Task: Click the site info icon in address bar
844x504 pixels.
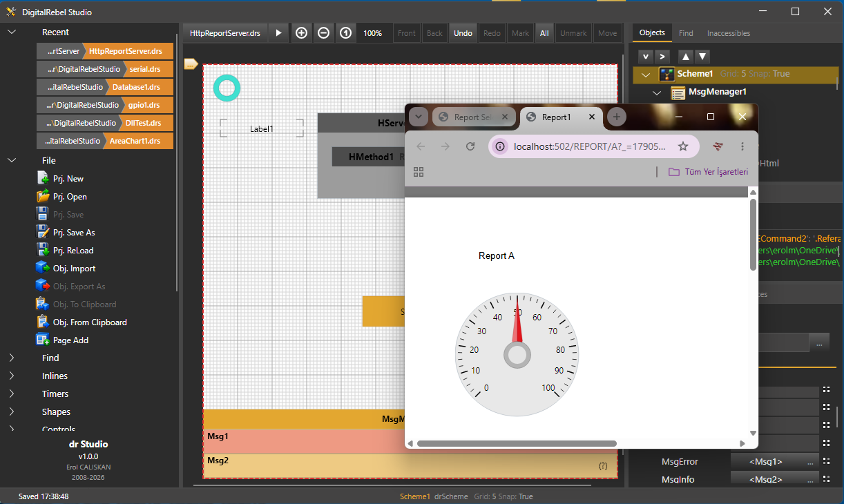Action: coord(501,146)
